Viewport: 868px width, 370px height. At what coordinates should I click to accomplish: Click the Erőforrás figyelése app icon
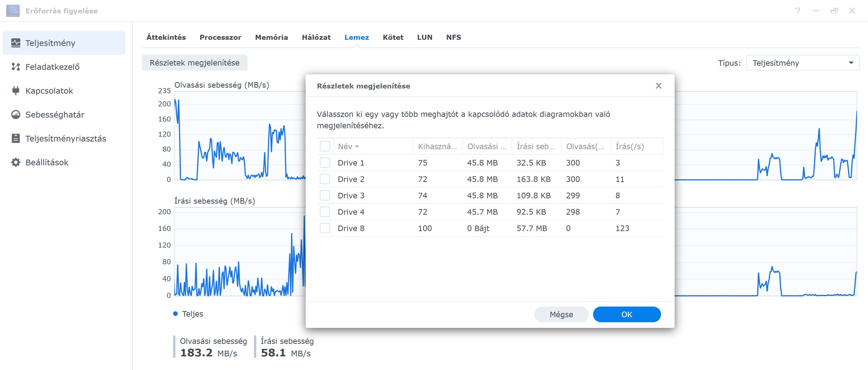click(x=13, y=11)
